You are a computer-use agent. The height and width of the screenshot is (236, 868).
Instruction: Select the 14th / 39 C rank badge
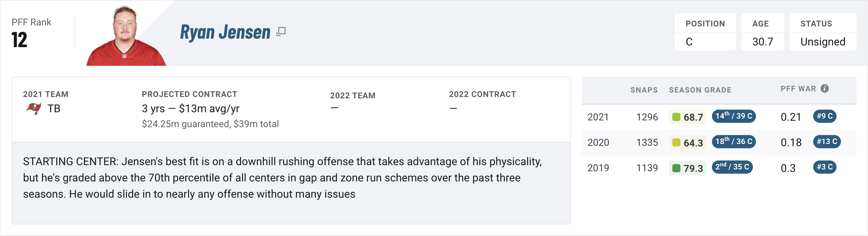(x=734, y=116)
